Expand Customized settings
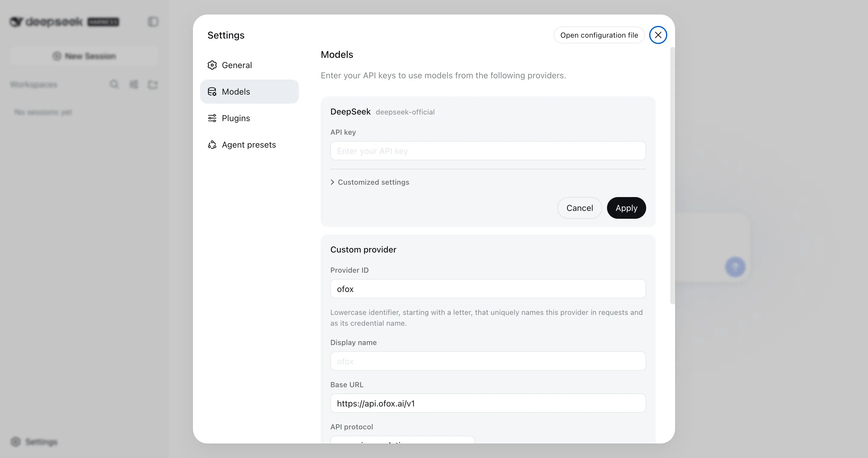The width and height of the screenshot is (868, 458). [370, 182]
